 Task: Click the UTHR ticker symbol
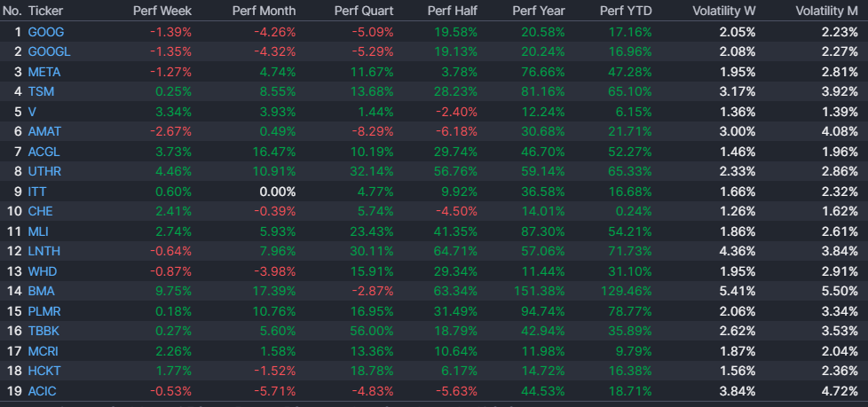click(44, 170)
